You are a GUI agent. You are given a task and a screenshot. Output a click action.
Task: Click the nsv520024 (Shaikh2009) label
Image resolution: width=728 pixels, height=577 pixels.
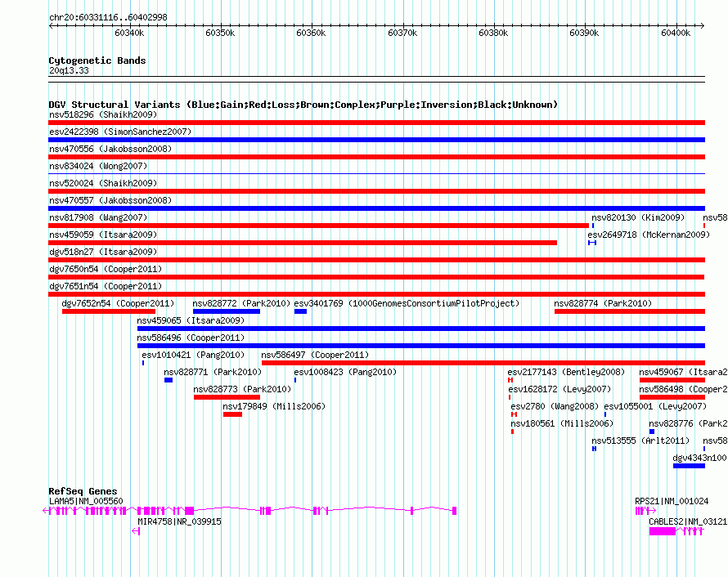[103, 183]
